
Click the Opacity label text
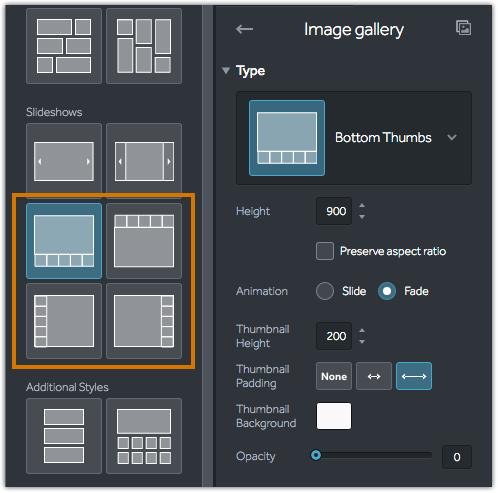click(256, 456)
